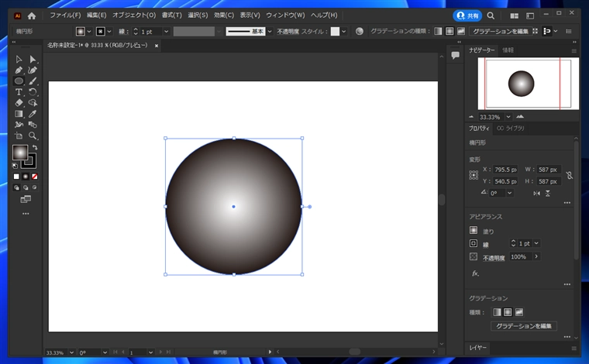Select the Zoom tool in toolbox
Image resolution: width=589 pixels, height=364 pixels.
tap(33, 136)
